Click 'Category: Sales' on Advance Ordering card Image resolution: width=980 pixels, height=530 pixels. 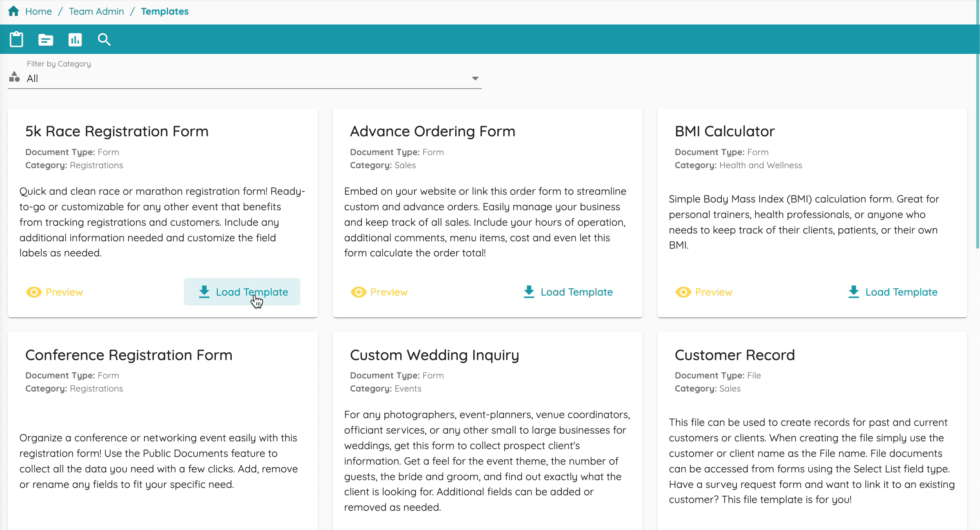point(383,165)
